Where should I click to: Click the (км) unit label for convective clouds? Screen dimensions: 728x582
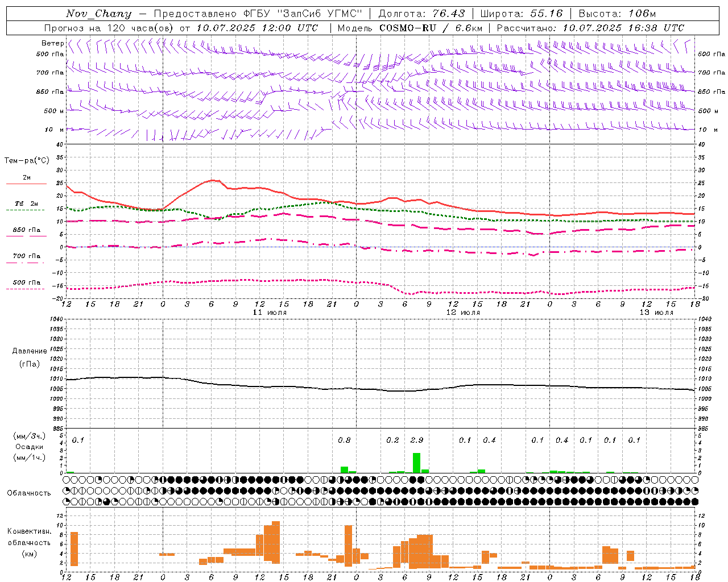tap(30, 554)
